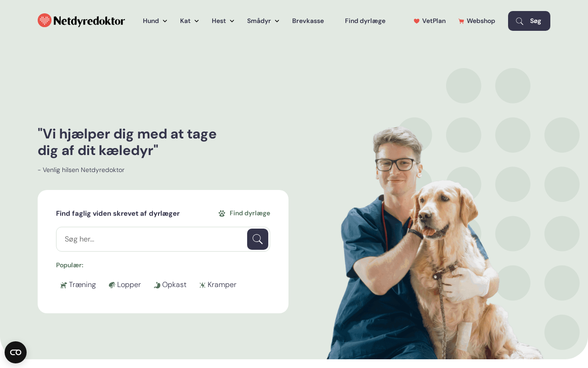Image resolution: width=588 pixels, height=368 pixels.
Task: Expand the Hest dropdown menu
Action: click(223, 21)
